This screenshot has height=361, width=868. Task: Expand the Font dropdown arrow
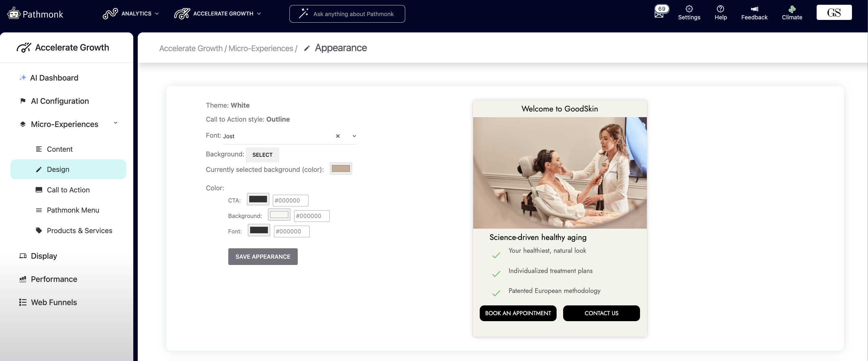354,136
